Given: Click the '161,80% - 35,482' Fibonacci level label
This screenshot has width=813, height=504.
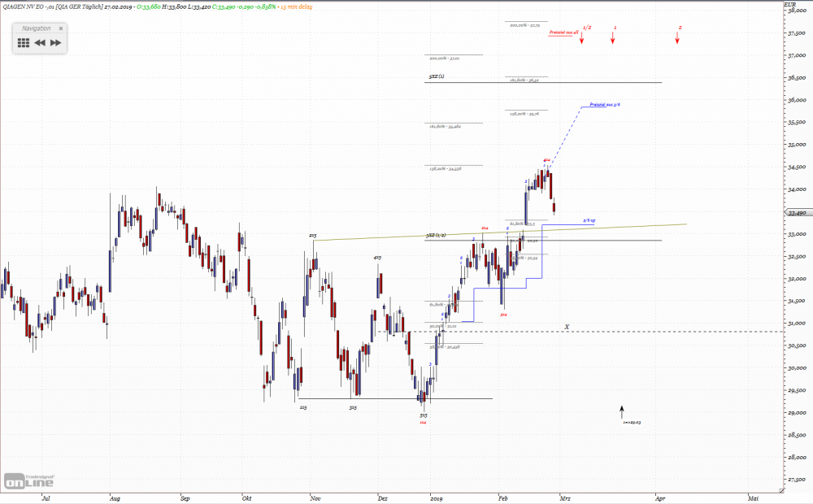Looking at the screenshot, I should (x=445, y=126).
